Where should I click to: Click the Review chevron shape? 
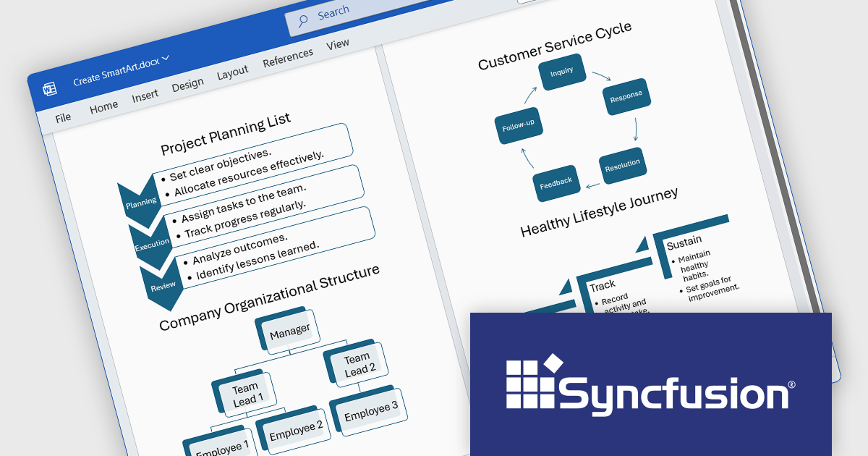[162, 285]
